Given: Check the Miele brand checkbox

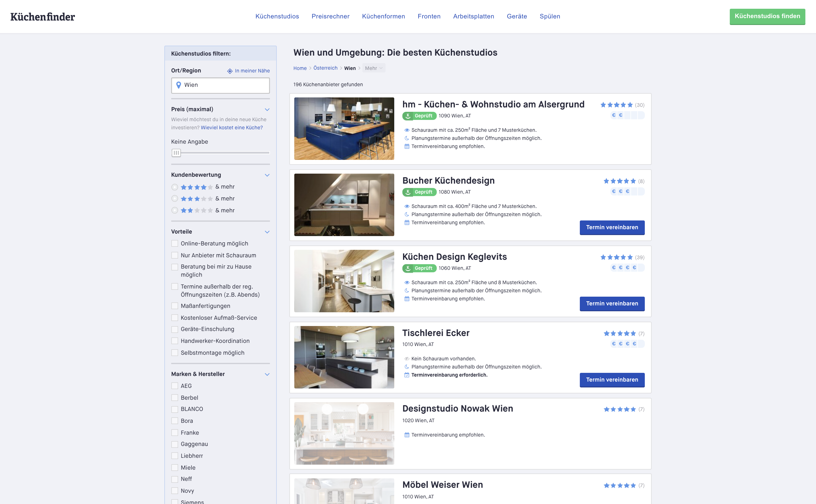Looking at the screenshot, I should click(174, 468).
